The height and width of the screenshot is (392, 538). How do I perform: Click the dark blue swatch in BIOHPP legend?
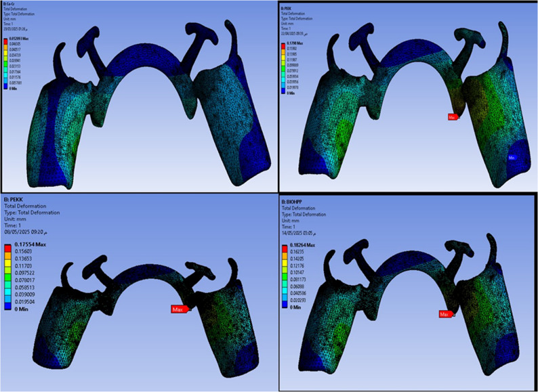click(285, 304)
